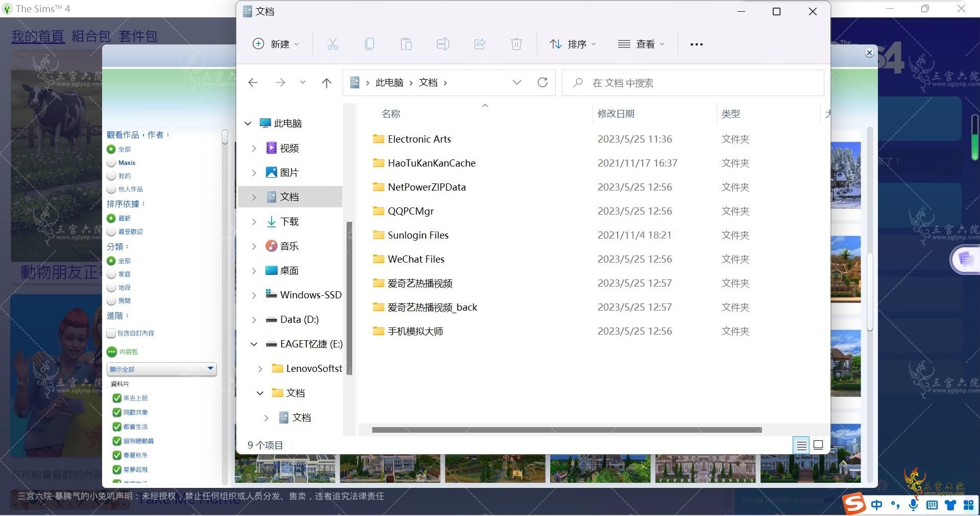
Task: Click 此电脑 in the address breadcrumb
Action: [389, 83]
